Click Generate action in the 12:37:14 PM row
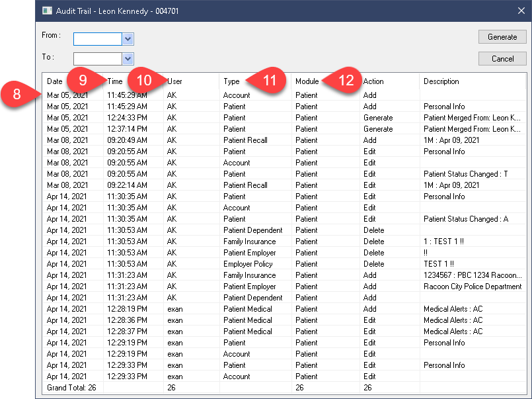This screenshot has width=532, height=399. tap(378, 129)
